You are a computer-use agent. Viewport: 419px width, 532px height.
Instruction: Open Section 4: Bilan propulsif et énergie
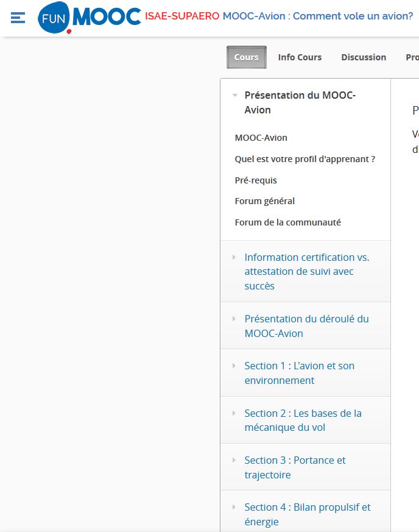[307, 514]
